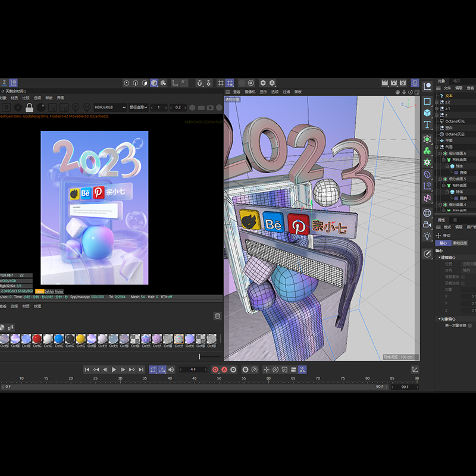Open the 摄像机 menu in the viewport
Screen dimensions: 476x476
tap(250, 92)
